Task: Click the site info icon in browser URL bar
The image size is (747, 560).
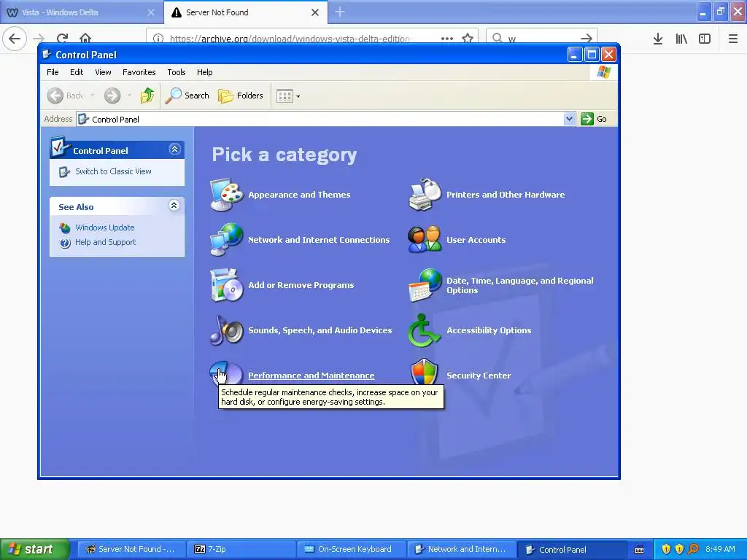Action: click(158, 38)
